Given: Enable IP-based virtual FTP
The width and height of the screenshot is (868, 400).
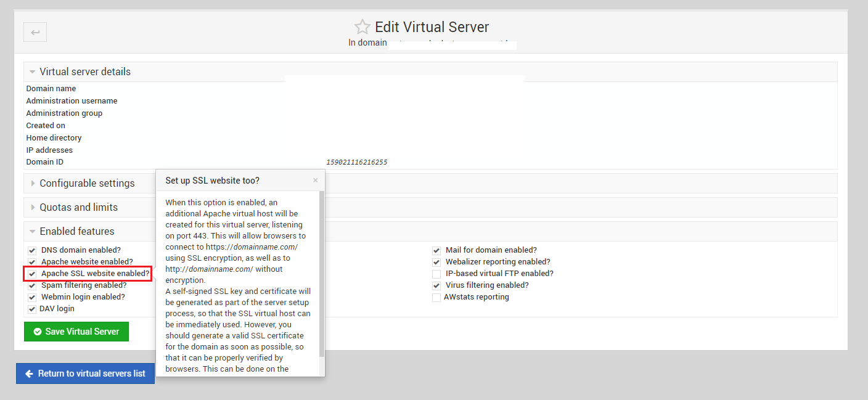Looking at the screenshot, I should point(436,273).
